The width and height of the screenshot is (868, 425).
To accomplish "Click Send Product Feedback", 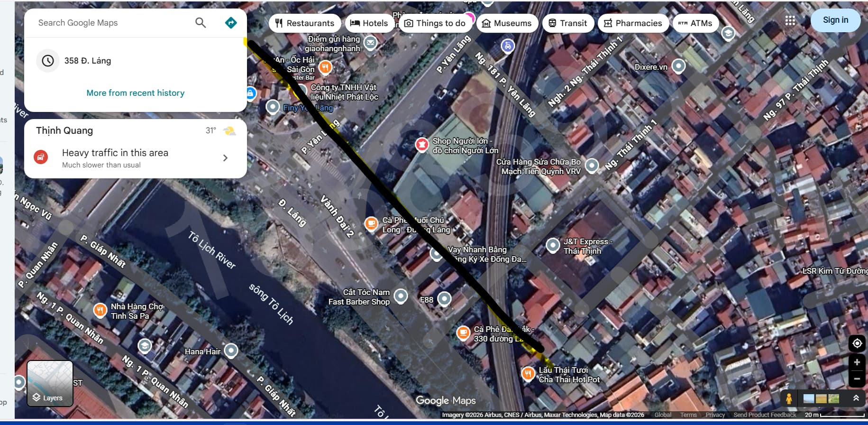I will [765, 415].
